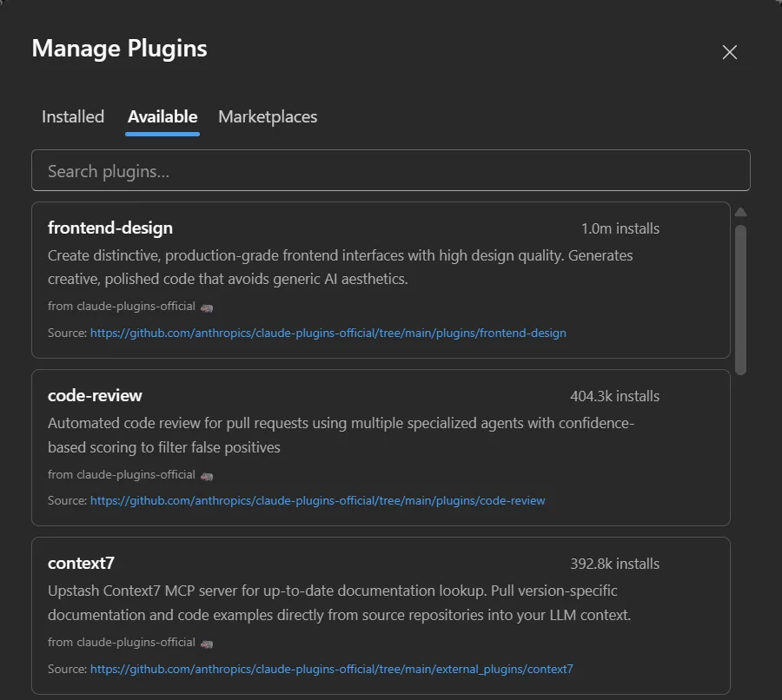Image resolution: width=782 pixels, height=700 pixels.
Task: Click the code-review description text
Action: [341, 435]
